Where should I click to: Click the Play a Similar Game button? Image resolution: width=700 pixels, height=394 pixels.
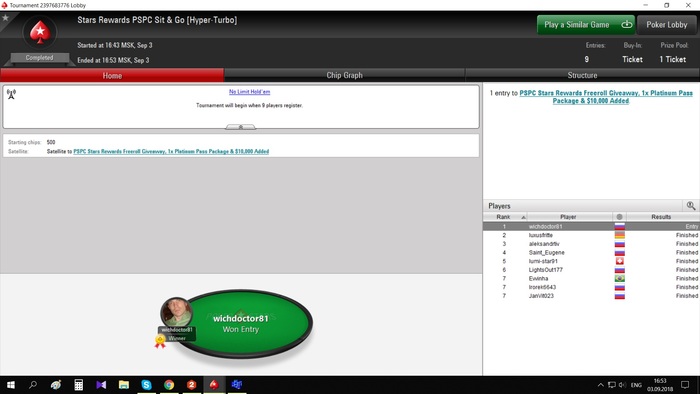(586, 25)
